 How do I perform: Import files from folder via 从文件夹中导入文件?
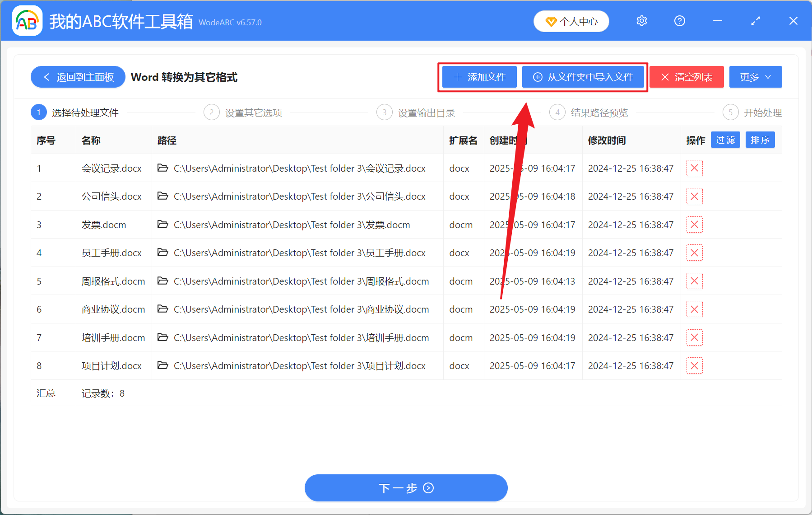coord(583,77)
